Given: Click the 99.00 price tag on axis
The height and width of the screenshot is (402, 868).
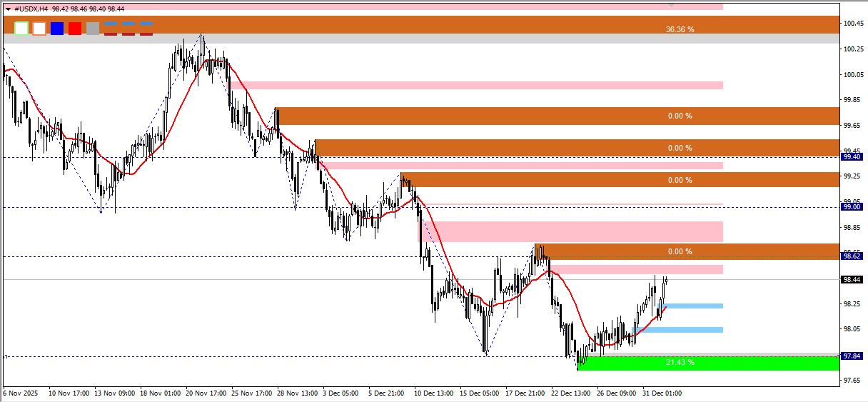Looking at the screenshot, I should (852, 206).
